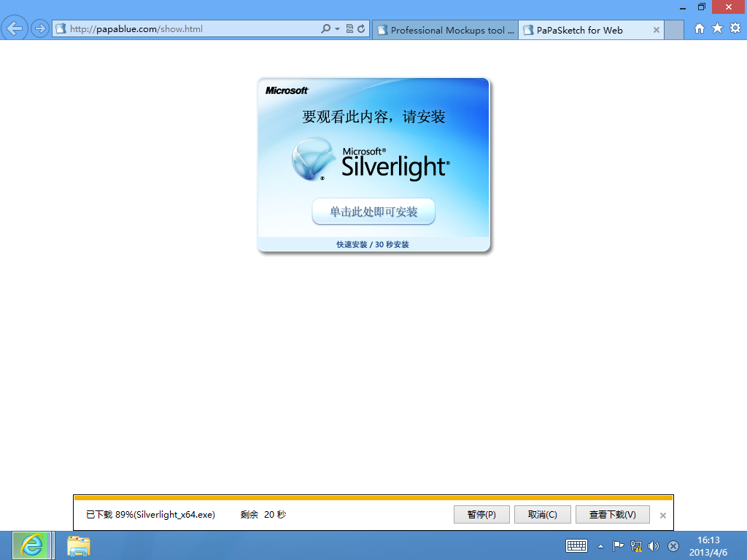
Task: Click the circled X tray icon
Action: click(673, 546)
